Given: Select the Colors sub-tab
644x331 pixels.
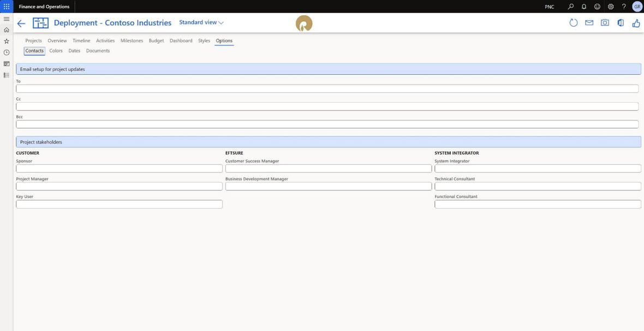Looking at the screenshot, I should [56, 51].
